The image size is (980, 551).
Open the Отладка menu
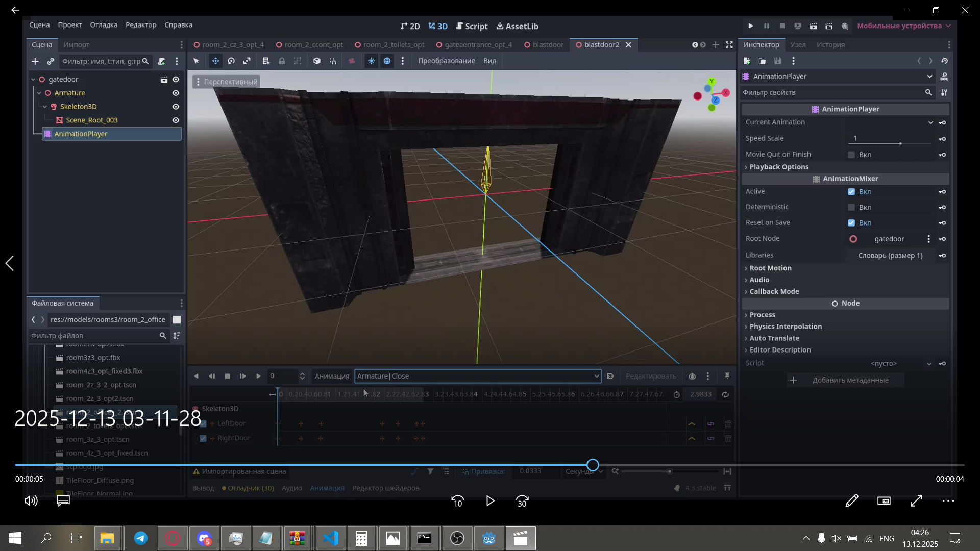click(104, 24)
